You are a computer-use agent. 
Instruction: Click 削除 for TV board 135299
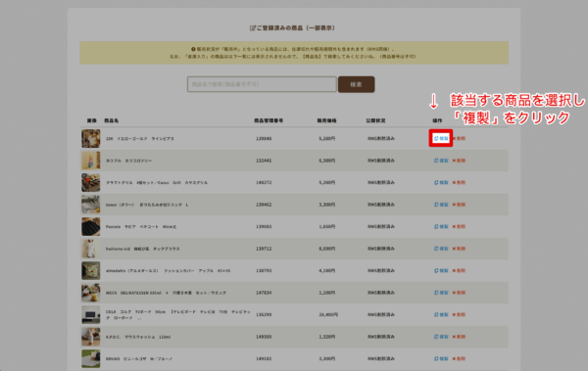point(459,315)
